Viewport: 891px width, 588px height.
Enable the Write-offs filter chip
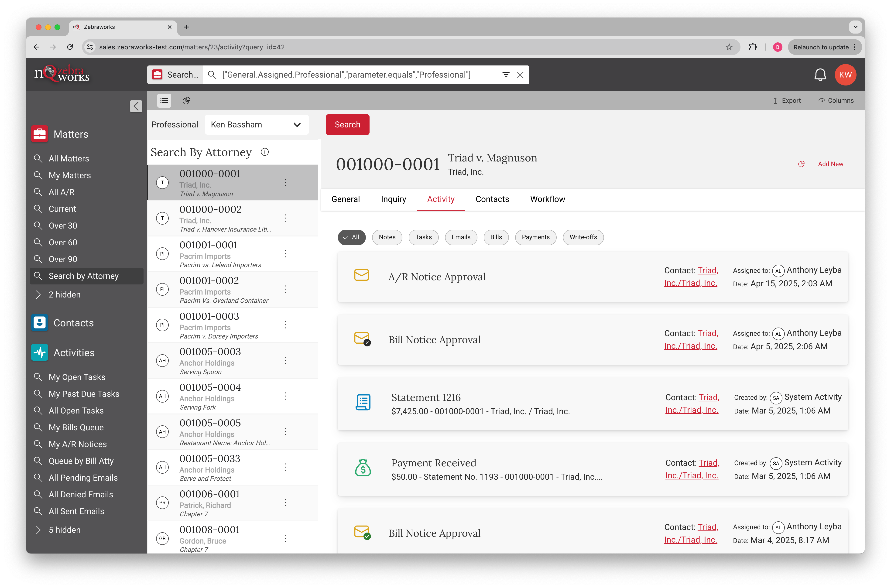coord(583,237)
